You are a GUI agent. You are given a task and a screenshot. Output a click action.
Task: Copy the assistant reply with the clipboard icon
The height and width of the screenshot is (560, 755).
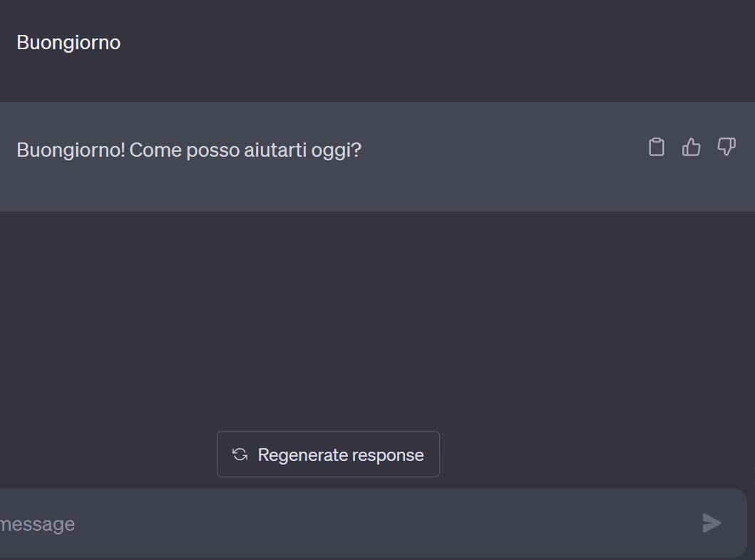656,147
